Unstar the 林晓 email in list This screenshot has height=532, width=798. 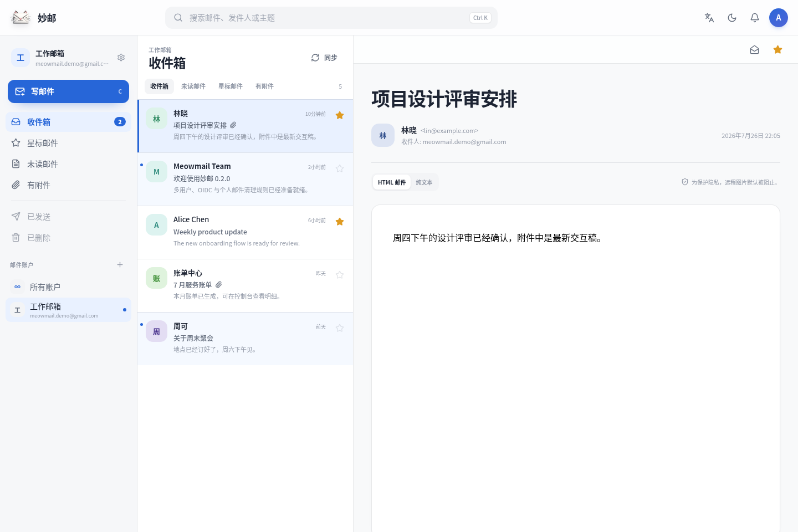[x=340, y=115]
